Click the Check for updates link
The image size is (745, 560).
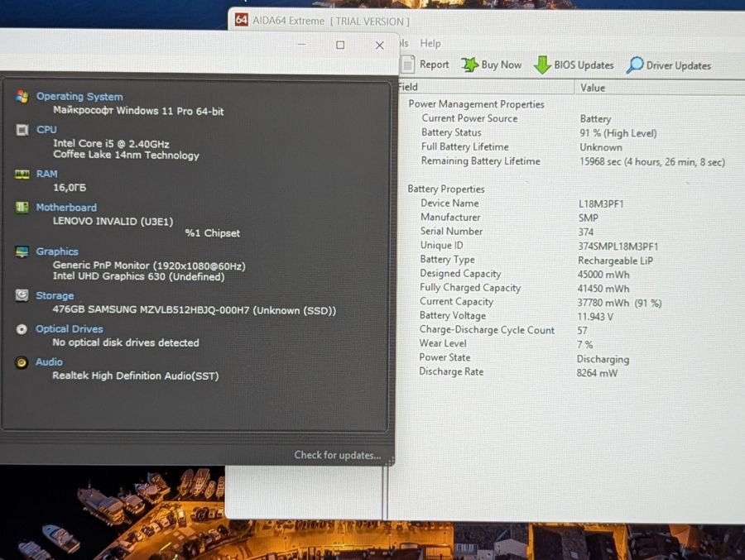pyautogui.click(x=338, y=455)
